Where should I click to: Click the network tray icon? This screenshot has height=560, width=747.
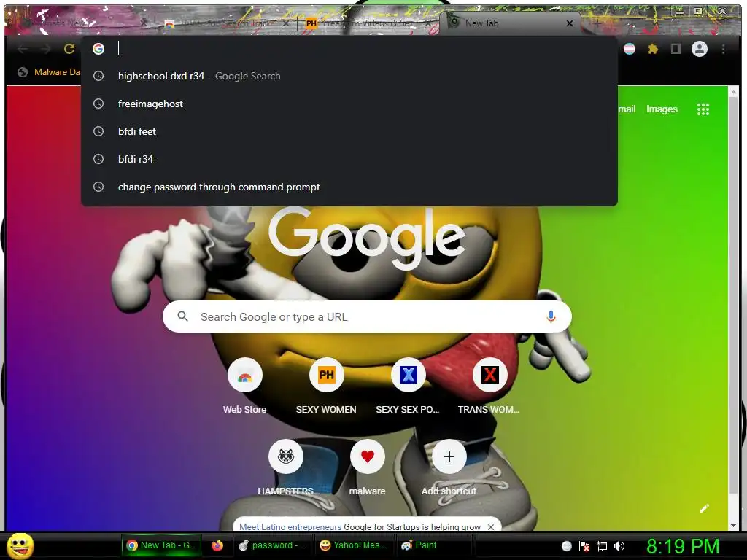(x=602, y=546)
